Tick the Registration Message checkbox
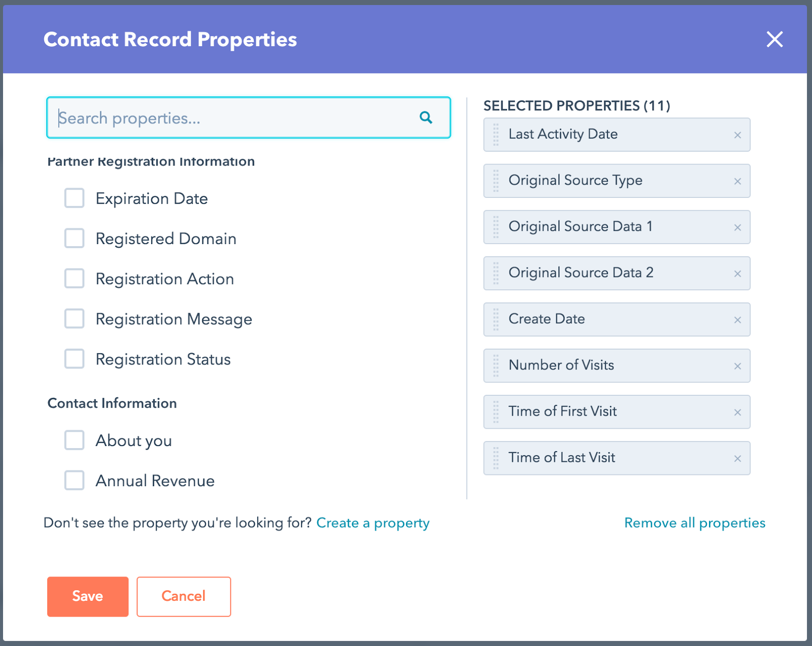 (74, 319)
